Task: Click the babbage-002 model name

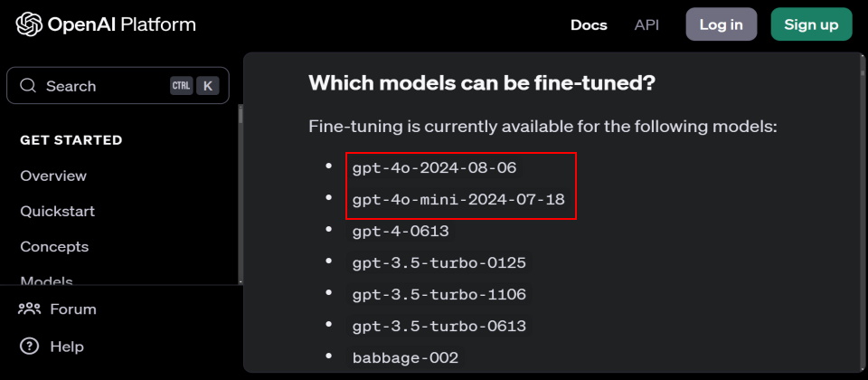Action: click(x=405, y=357)
